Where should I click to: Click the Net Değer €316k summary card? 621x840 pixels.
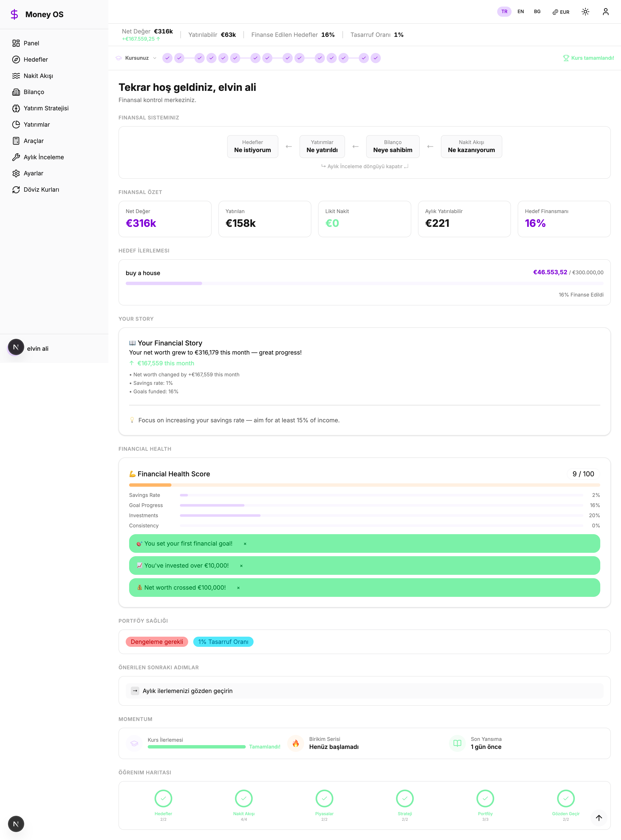165,219
